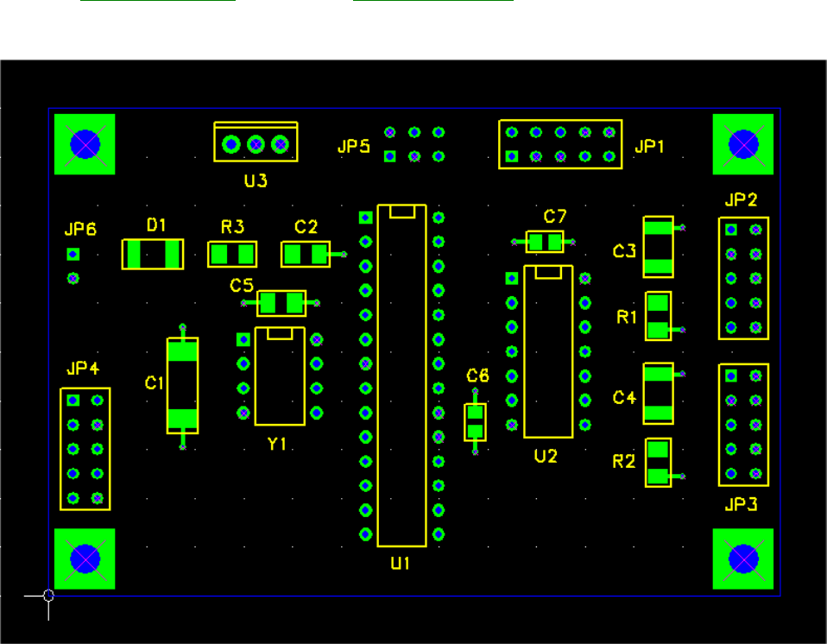This screenshot has width=827, height=644.
Task: Select the C3 capacitor footprint
Action: click(x=658, y=247)
